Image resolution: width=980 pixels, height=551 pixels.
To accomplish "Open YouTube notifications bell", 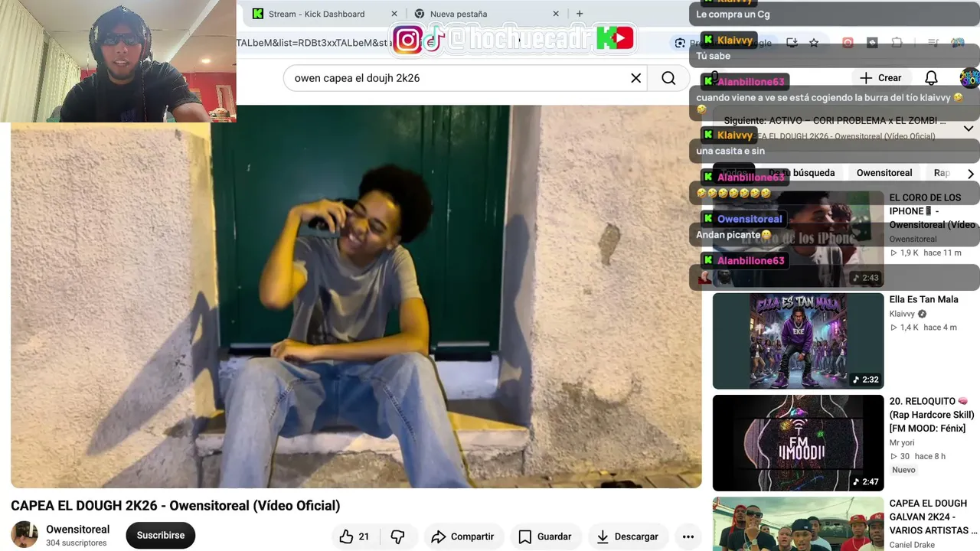I will pos(931,78).
